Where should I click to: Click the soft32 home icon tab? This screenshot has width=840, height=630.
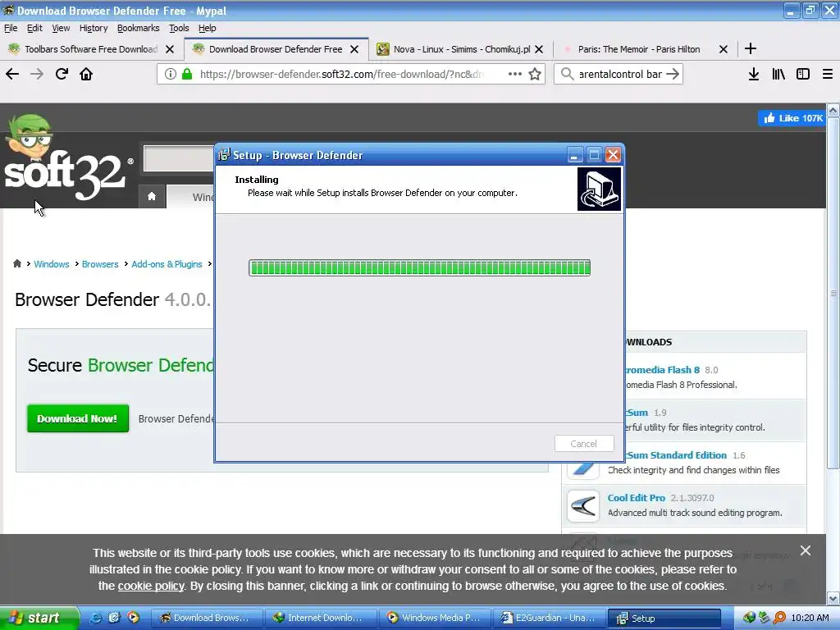tap(152, 196)
